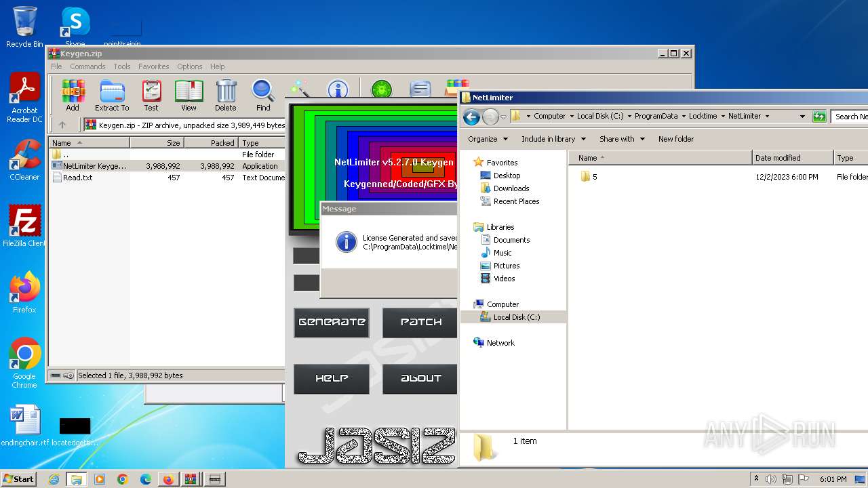868x488 pixels.
Task: Expand arrow after ProgramData breadcrumb
Action: tap(684, 117)
